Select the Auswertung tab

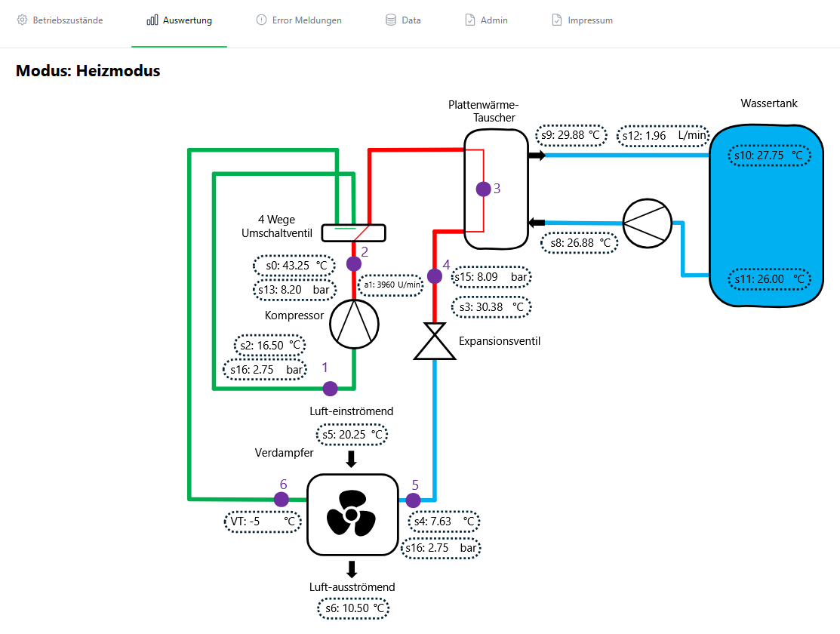179,20
